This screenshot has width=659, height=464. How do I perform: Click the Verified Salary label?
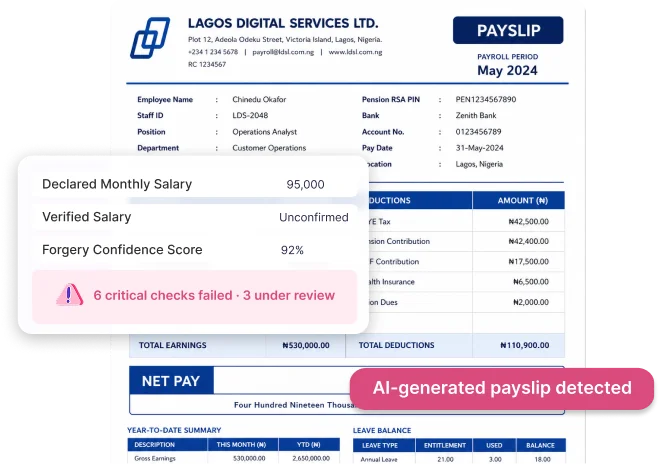coord(87,217)
